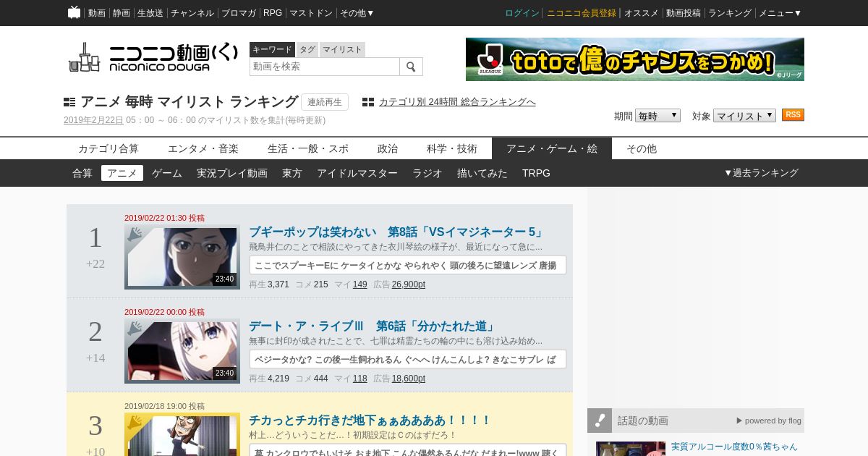Select アニメ subcategory

coord(122,173)
